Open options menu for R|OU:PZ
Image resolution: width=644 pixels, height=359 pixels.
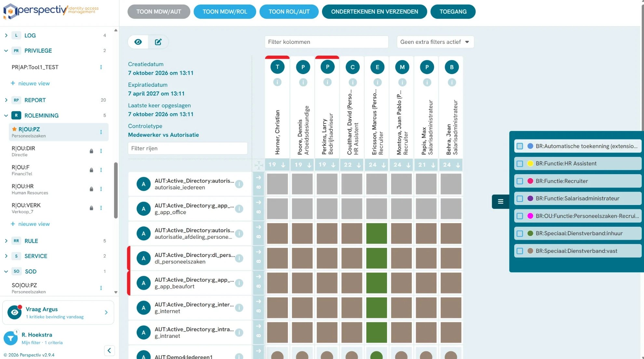point(101,132)
